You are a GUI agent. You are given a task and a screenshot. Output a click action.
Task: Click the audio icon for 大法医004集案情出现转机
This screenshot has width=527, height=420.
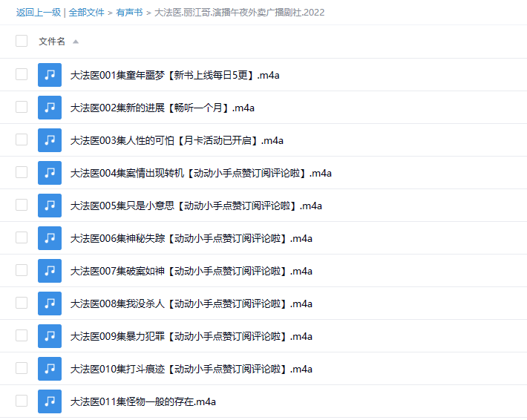click(50, 173)
